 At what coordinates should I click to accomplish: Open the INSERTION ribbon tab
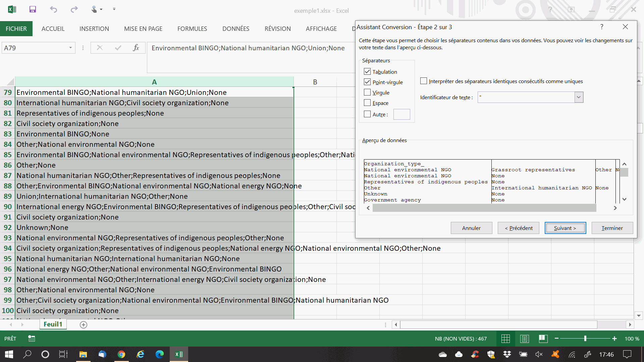coord(94,29)
